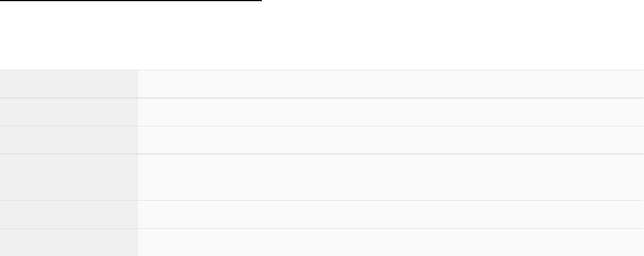Viewport: 644px width, 256px height.
Task: Click the divider between second and third rows
Action: (322, 126)
